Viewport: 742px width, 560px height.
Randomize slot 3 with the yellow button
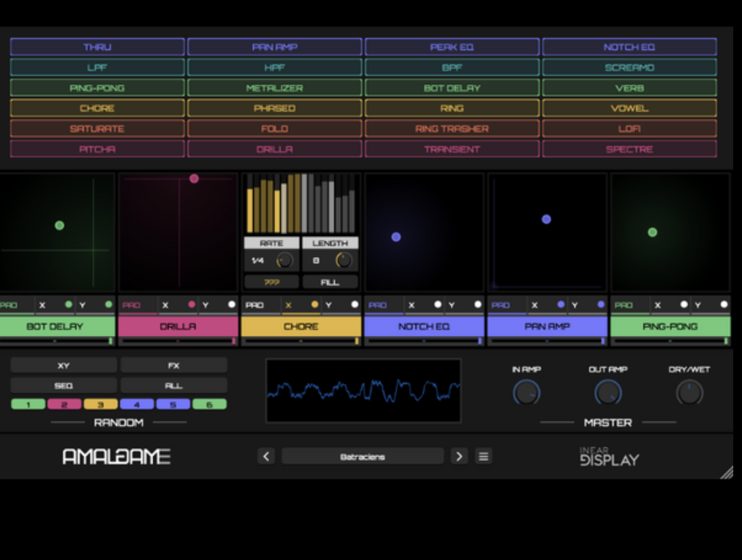[101, 404]
